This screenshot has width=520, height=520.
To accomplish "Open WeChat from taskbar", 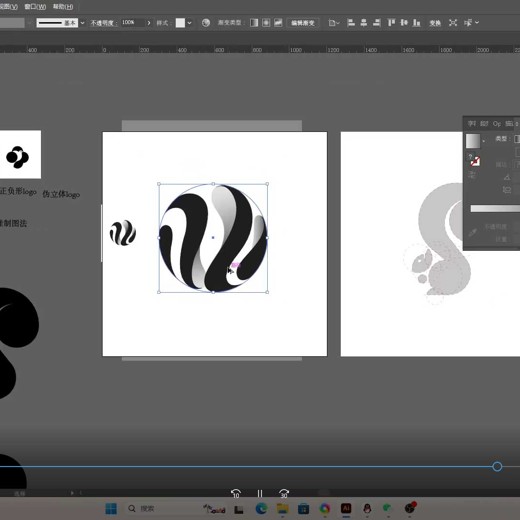I will (388, 509).
